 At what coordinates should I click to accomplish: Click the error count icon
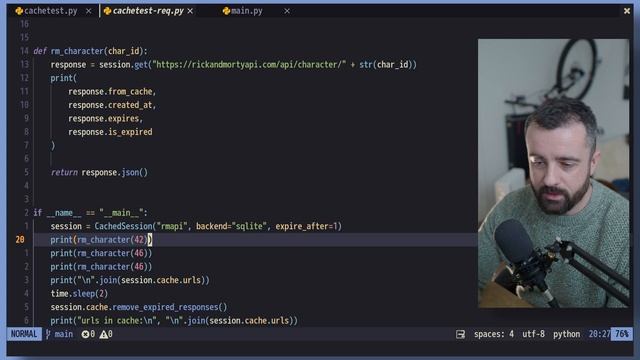[x=85, y=334]
